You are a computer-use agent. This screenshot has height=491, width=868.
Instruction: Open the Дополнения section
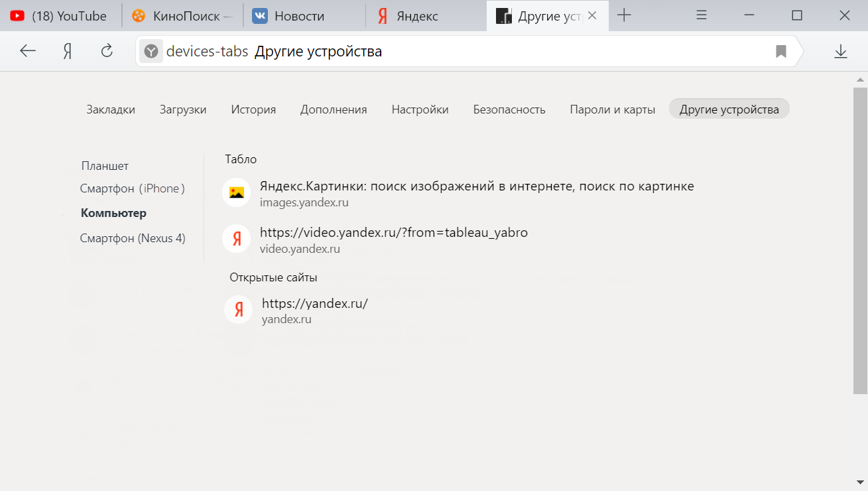tap(334, 109)
